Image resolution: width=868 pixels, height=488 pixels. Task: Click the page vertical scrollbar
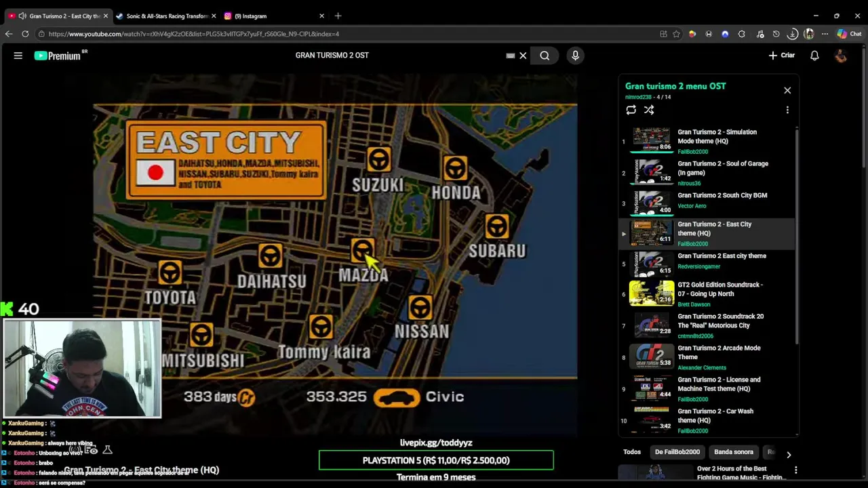pos(863,108)
